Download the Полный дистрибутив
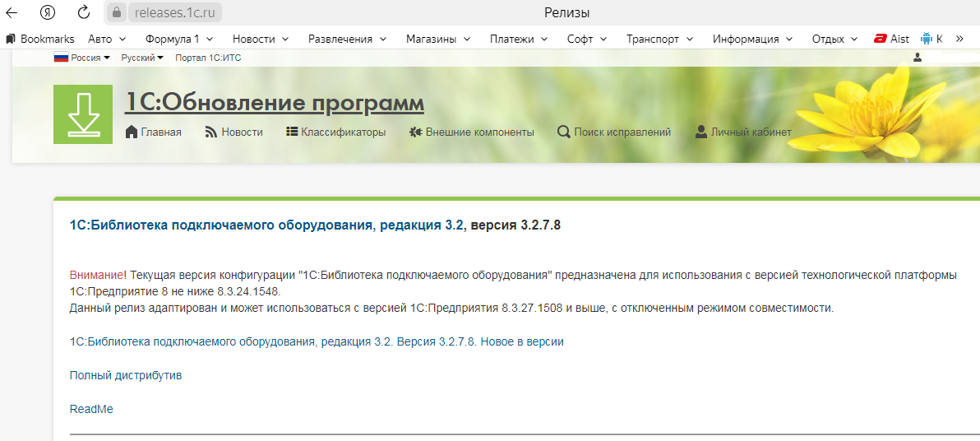Image resolution: width=980 pixels, height=441 pixels. 126,375
